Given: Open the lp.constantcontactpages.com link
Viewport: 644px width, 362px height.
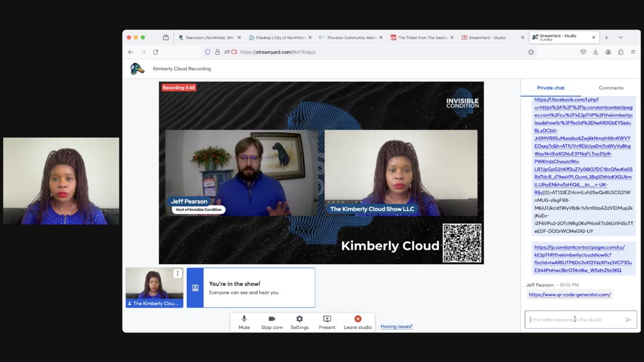Looking at the screenshot, I should pos(583,258).
